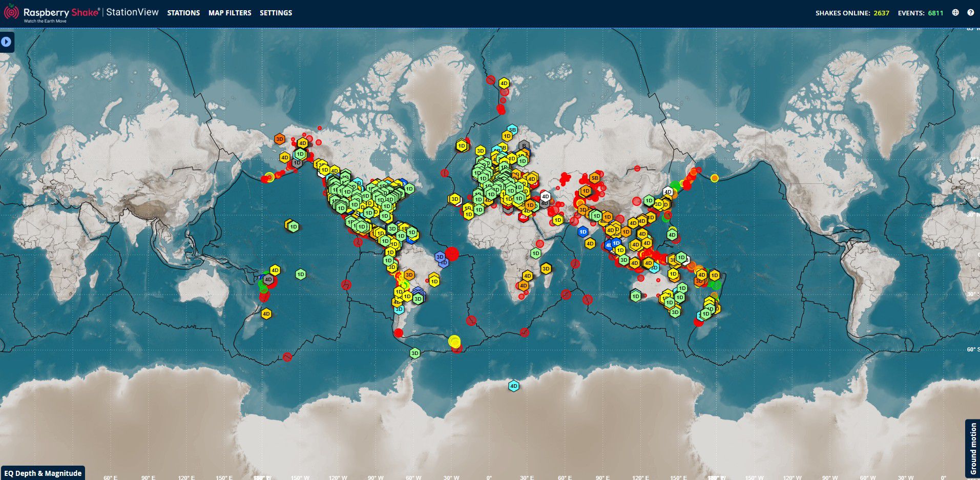Click the EVENTS 6811 counter
The height and width of the screenshot is (480, 980).
tap(921, 13)
